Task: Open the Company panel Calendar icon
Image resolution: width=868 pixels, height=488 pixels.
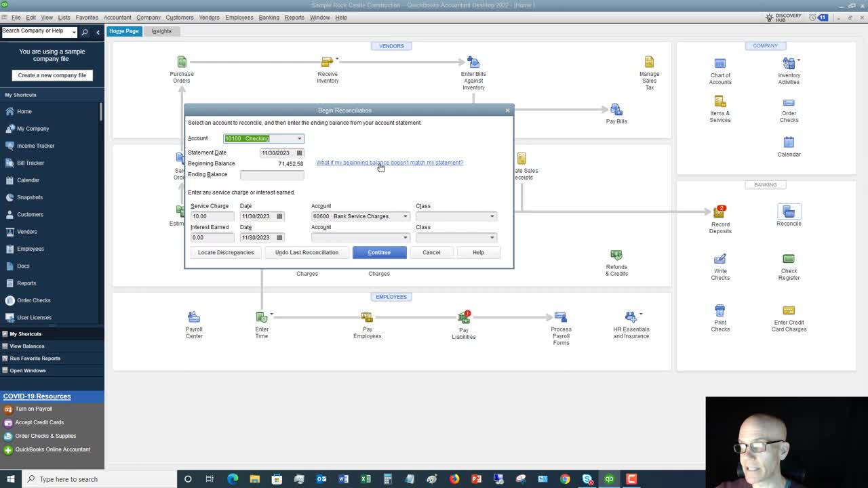Action: 789,142
